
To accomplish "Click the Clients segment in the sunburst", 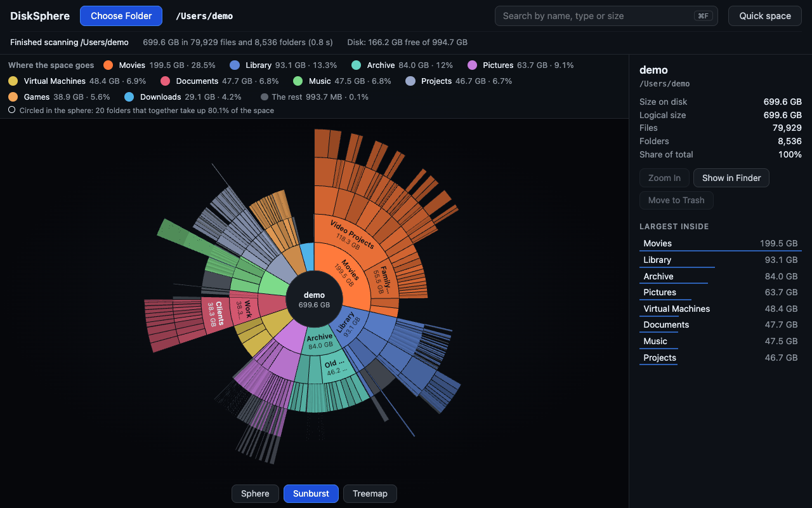I will pyautogui.click(x=215, y=314).
